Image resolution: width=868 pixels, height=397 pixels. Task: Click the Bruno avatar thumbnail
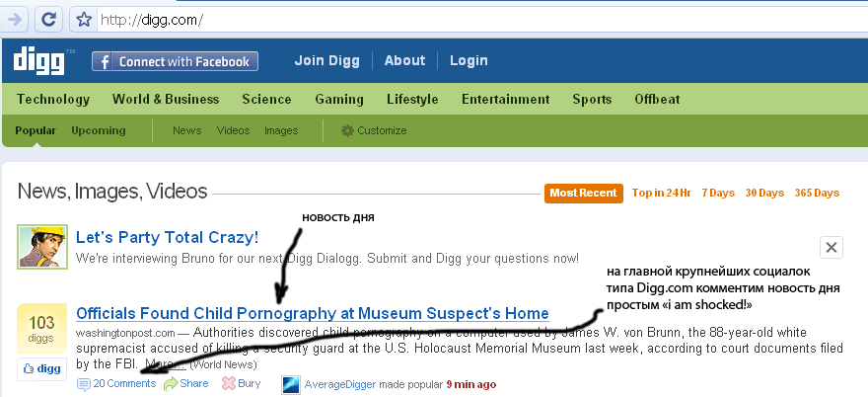point(41,247)
